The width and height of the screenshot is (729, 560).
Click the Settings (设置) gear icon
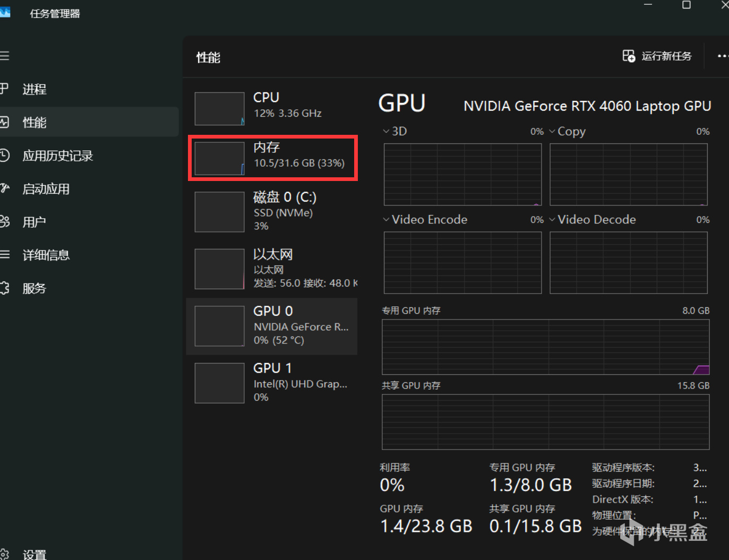click(x=5, y=554)
